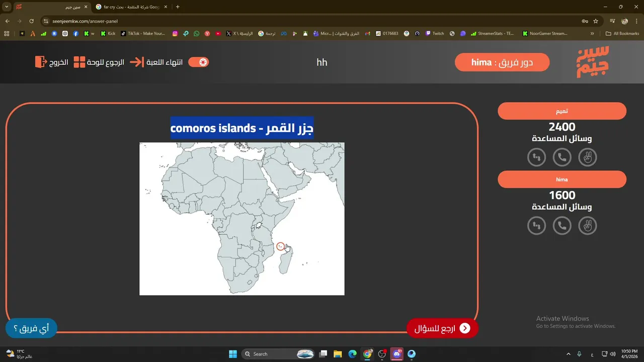Open the weather widget showing 11°C
The image size is (644, 362).
pos(19,354)
